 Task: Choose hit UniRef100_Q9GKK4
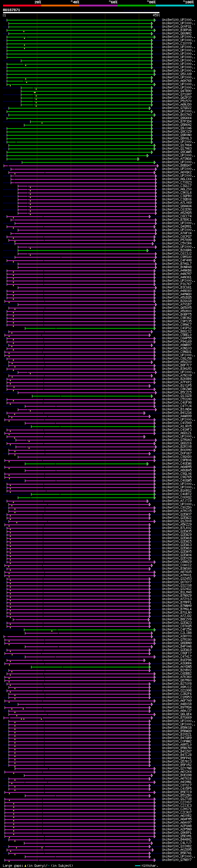click(x=177, y=118)
